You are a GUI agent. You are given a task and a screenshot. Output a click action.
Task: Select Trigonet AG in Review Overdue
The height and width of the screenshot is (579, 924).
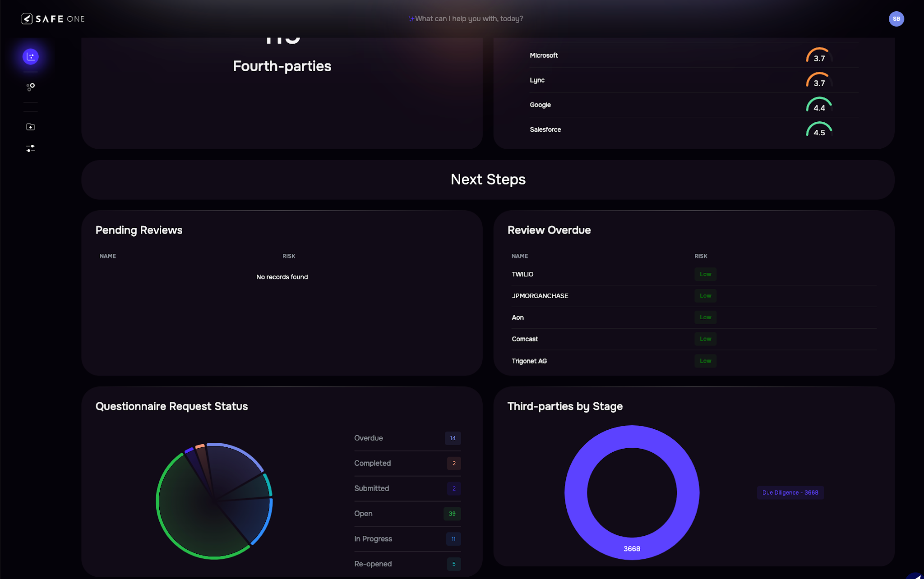click(x=529, y=361)
